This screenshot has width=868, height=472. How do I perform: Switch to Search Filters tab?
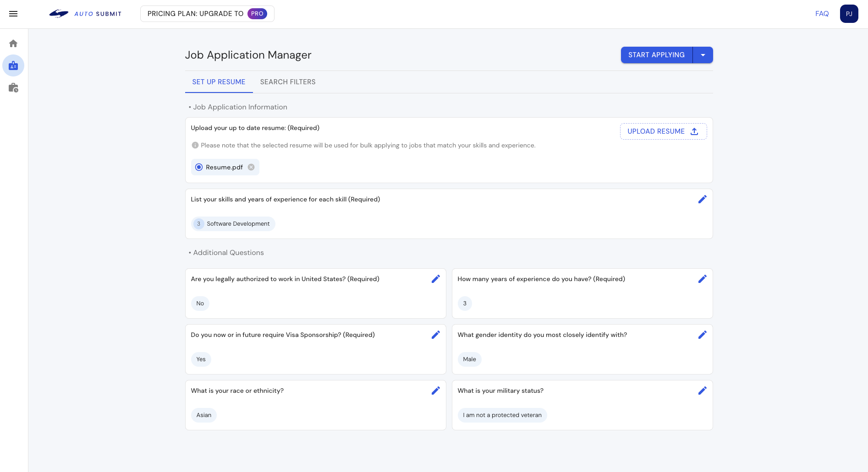pyautogui.click(x=288, y=82)
